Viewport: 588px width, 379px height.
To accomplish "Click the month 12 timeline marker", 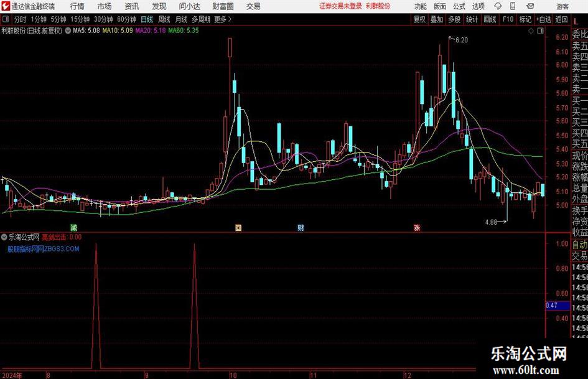I will pos(408,375).
